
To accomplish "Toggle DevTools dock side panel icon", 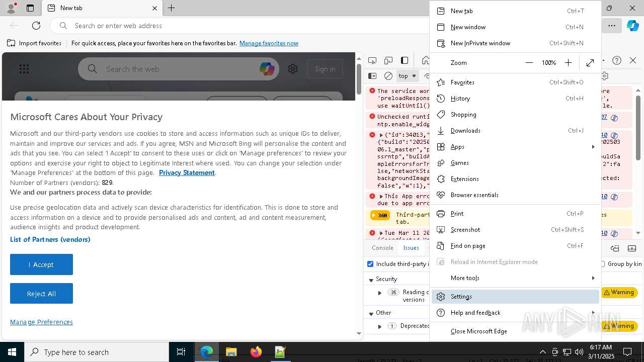I will (x=405, y=60).
